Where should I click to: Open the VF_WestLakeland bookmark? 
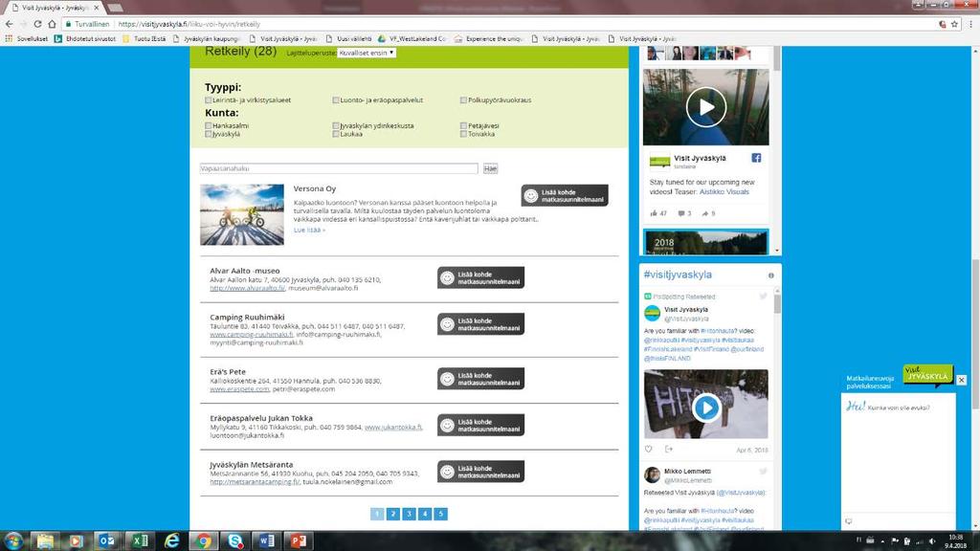pyautogui.click(x=412, y=38)
